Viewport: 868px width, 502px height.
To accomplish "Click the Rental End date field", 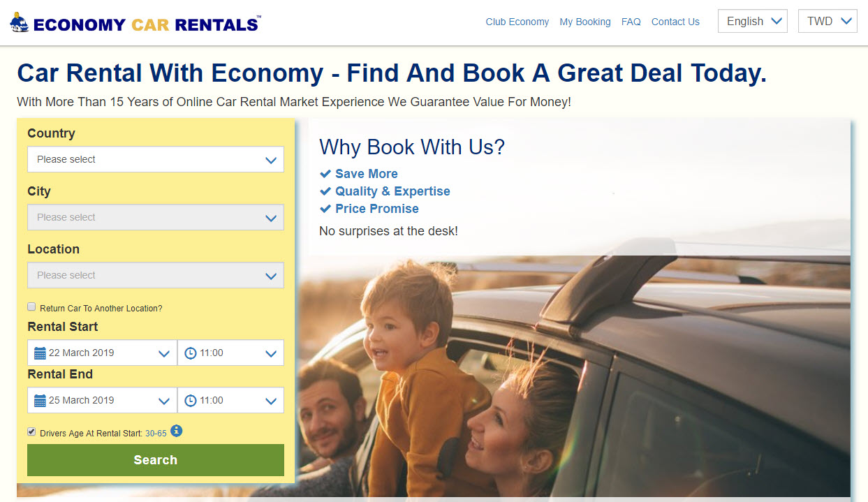I will tap(102, 400).
